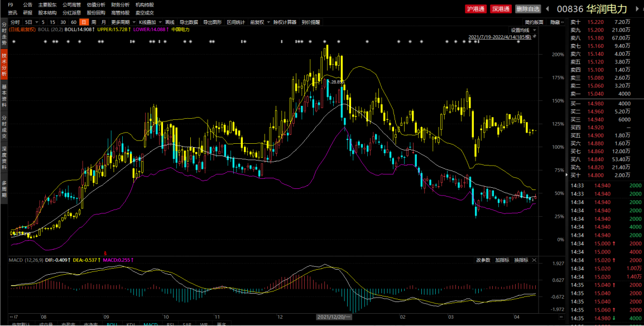644x326 pixels.
Task: Click 导出数据 export data button
Action: tap(189, 22)
